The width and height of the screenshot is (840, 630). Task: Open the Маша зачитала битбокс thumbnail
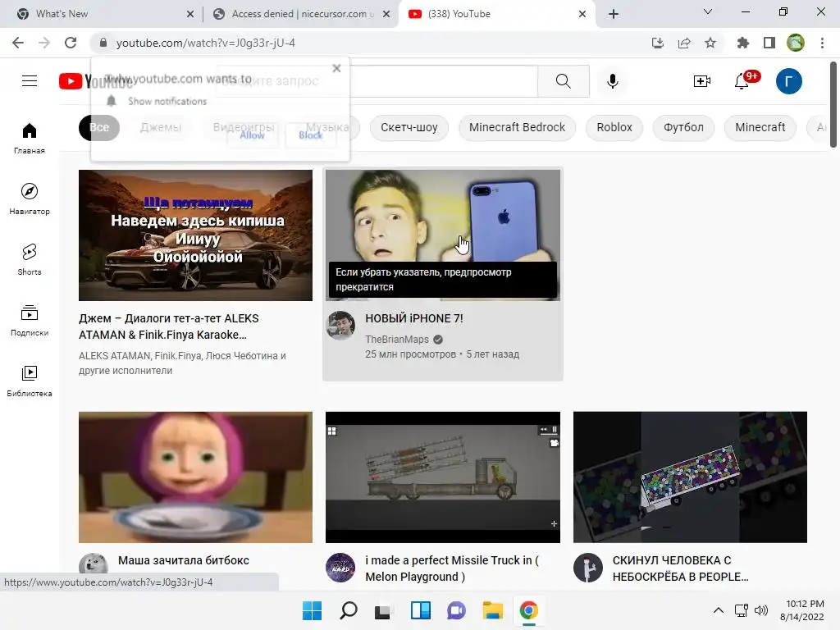click(x=195, y=477)
